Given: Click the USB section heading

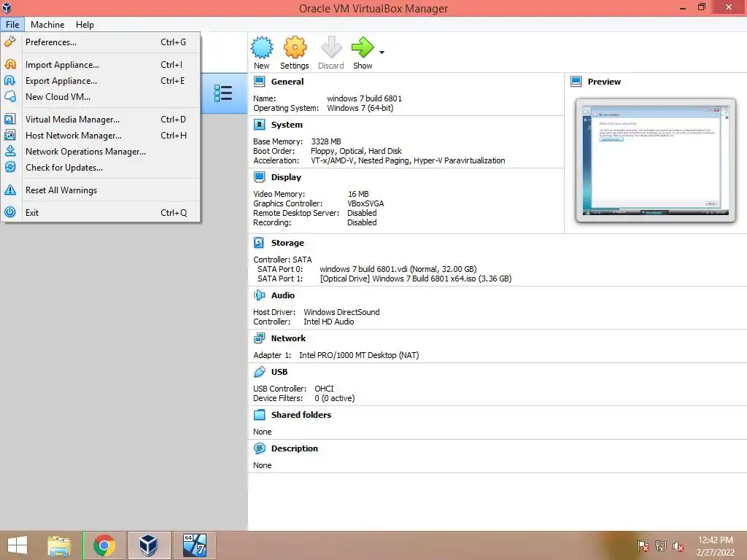Looking at the screenshot, I should [279, 372].
